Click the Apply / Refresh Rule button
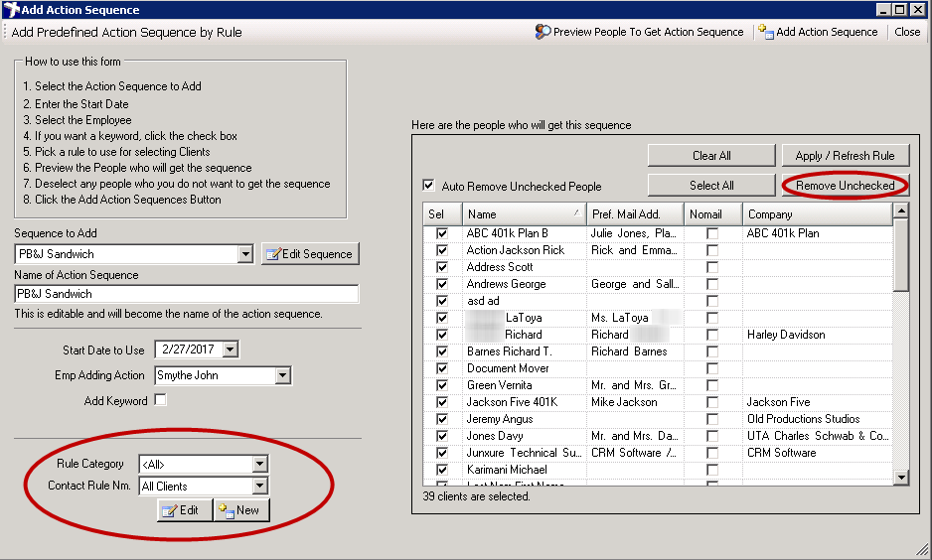Viewport: 932px width, 560px height. pyautogui.click(x=846, y=156)
